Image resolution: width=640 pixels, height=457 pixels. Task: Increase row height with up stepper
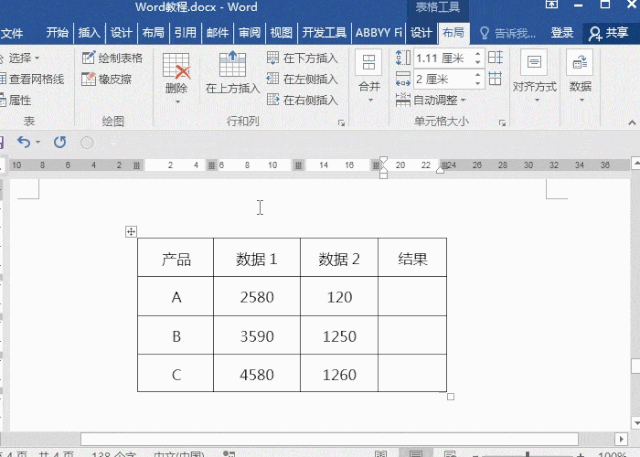point(478,54)
